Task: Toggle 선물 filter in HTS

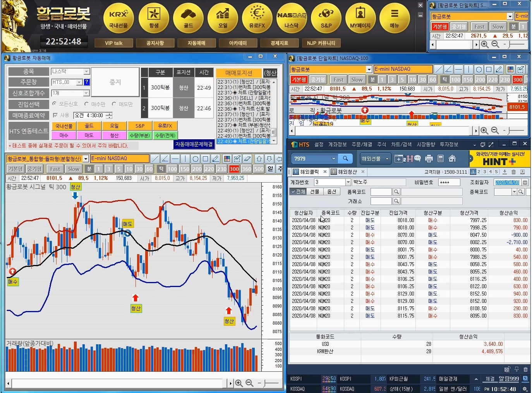Action: coord(315,191)
